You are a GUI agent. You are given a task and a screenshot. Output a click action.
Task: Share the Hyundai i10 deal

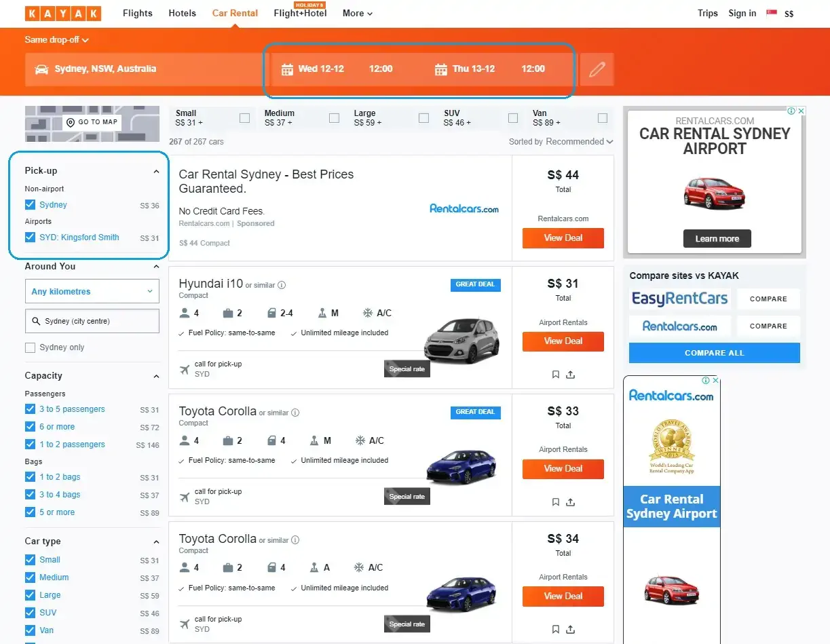point(571,374)
